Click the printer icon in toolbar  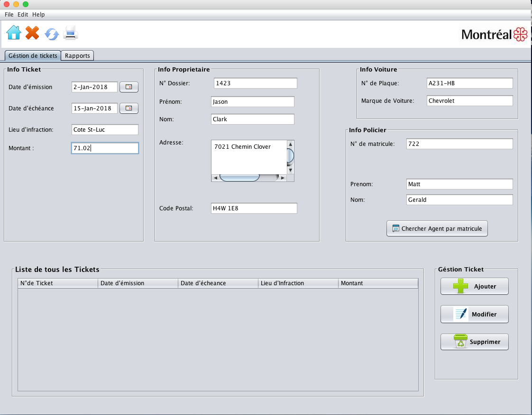click(71, 33)
